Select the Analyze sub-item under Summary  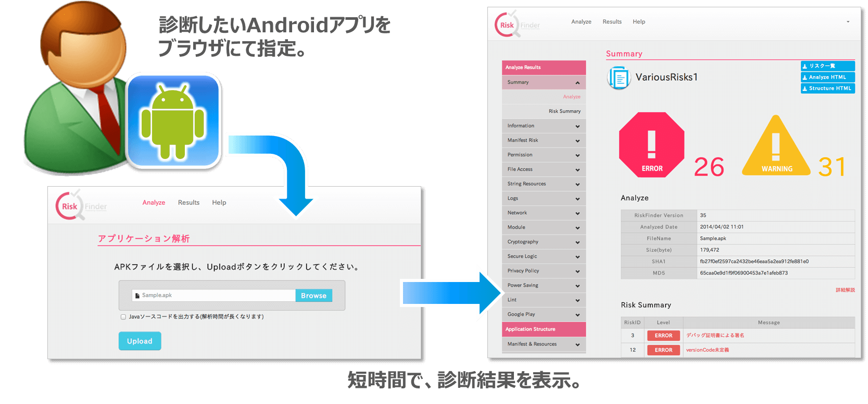571,97
